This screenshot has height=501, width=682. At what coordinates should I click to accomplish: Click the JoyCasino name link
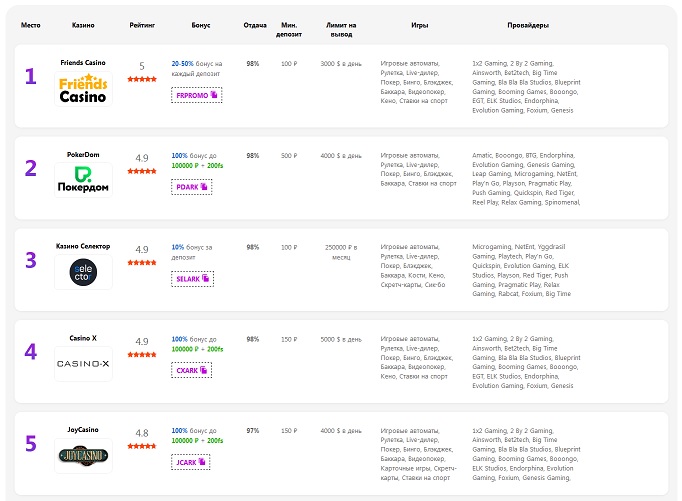pos(83,430)
